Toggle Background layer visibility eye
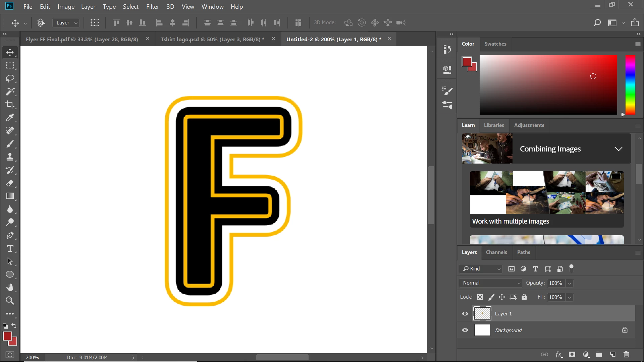This screenshot has width=644, height=362. (x=465, y=330)
